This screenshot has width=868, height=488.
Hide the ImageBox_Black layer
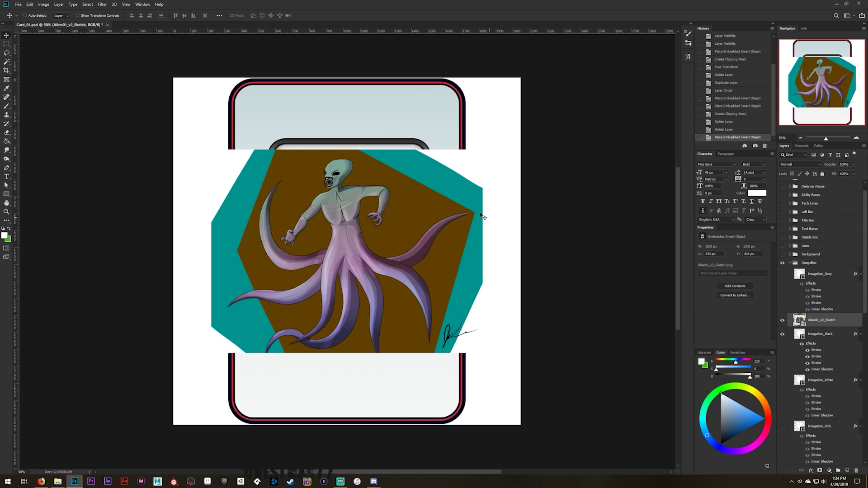(782, 334)
